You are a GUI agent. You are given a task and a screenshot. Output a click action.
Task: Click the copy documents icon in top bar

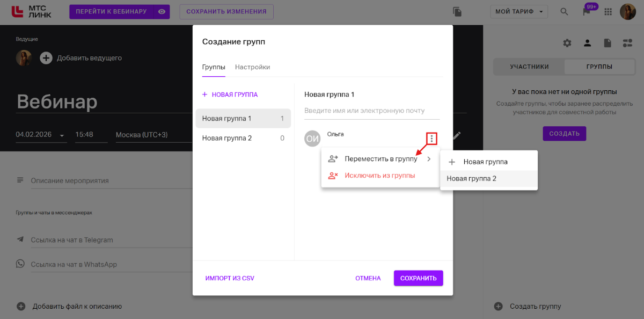coord(457,12)
